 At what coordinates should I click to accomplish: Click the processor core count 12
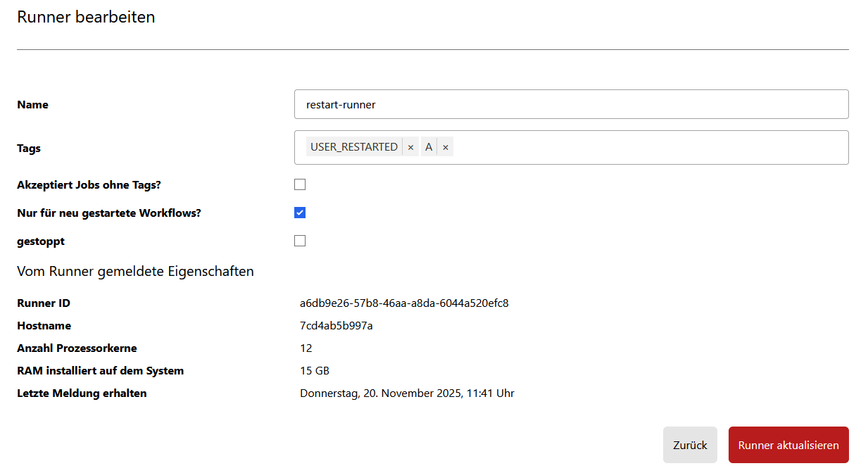click(306, 348)
